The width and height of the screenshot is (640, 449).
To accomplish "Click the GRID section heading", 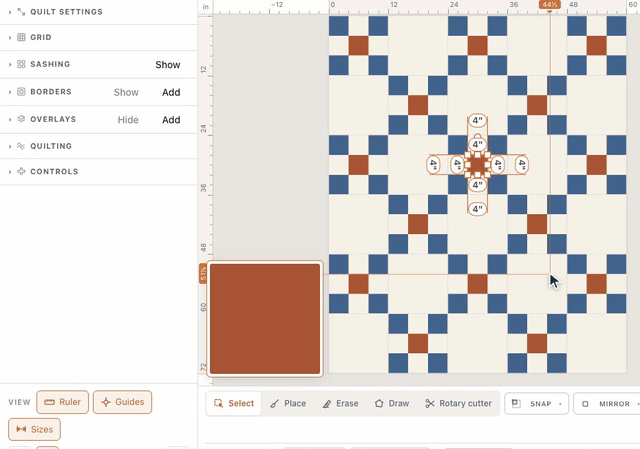I will click(x=41, y=38).
